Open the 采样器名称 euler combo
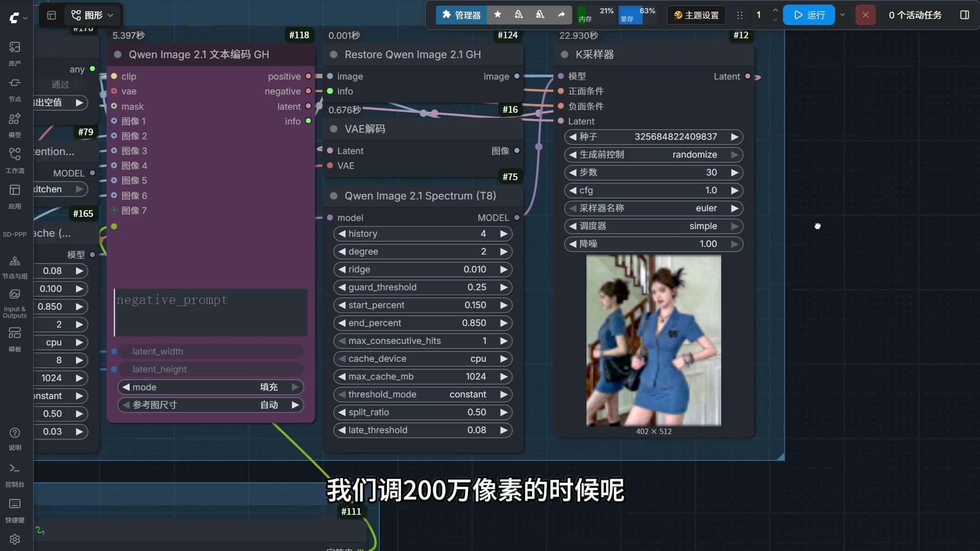 [x=653, y=208]
